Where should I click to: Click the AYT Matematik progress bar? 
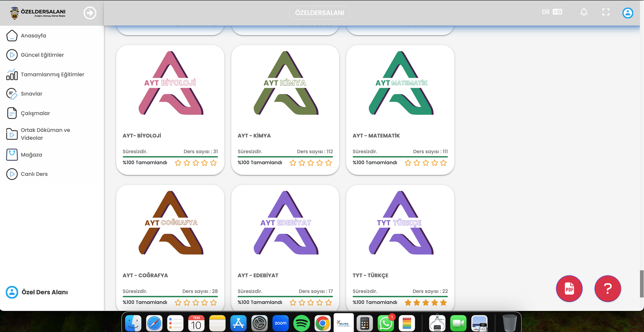[400, 157]
